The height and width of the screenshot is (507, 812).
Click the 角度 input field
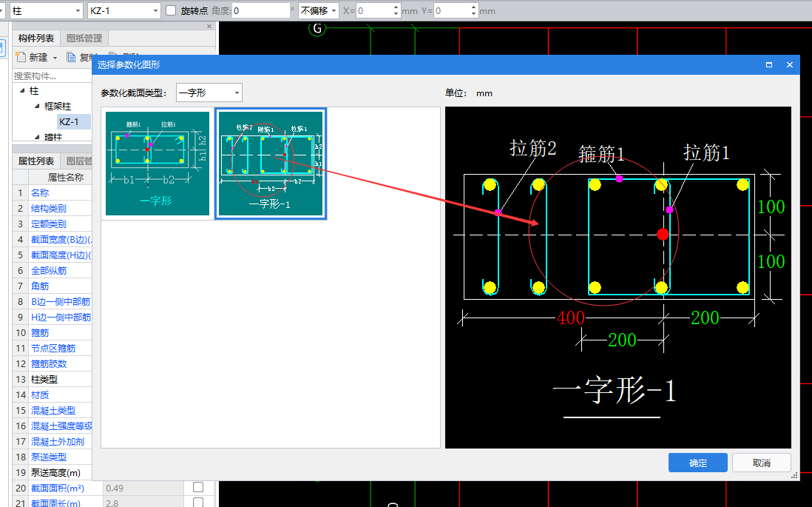(261, 10)
